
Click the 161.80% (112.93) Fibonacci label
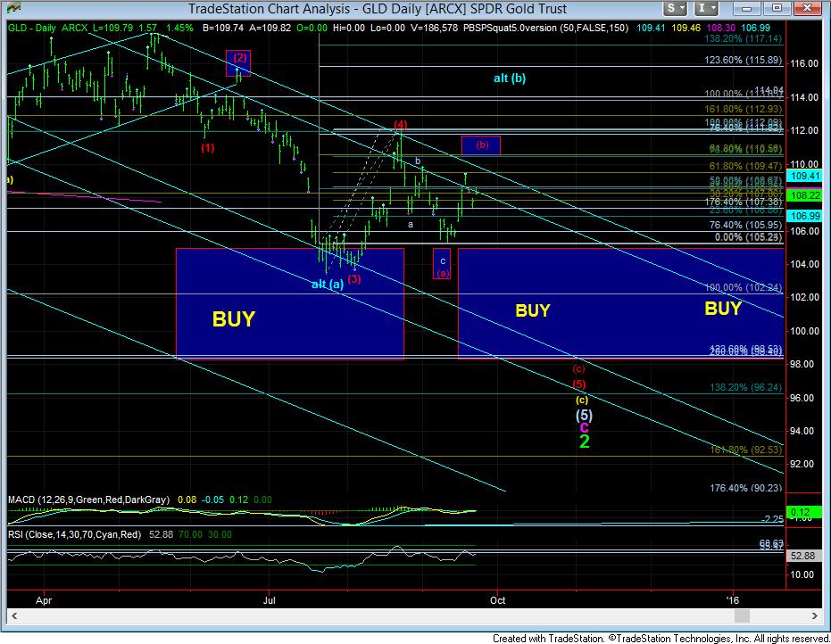743,109
